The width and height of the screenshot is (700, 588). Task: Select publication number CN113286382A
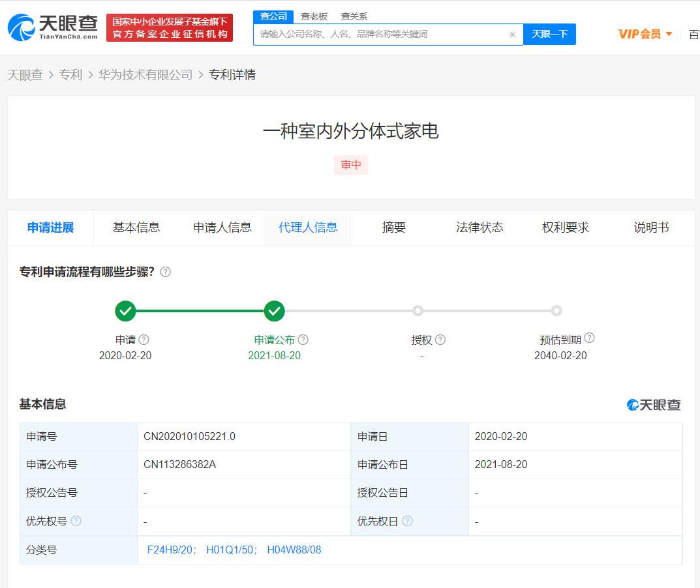pyautogui.click(x=179, y=464)
